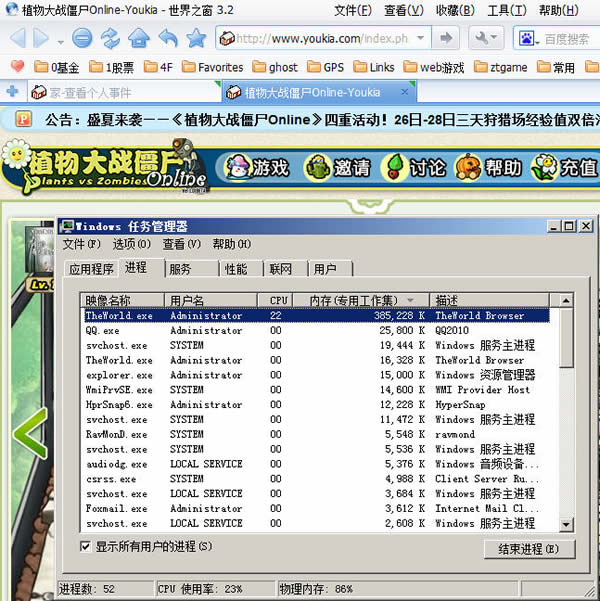Viewport: 600px width, 601px height.
Task: Click the Favorites star icon
Action: [x=196, y=38]
